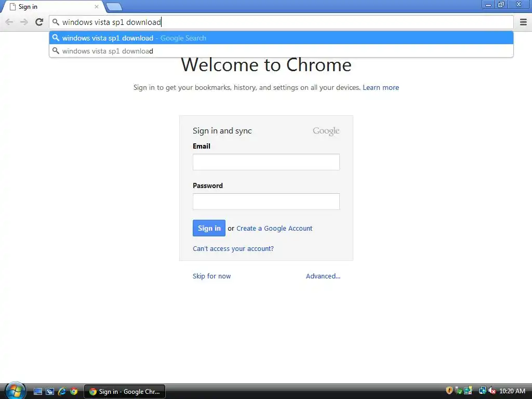This screenshot has height=399, width=532.
Task: Click the blue Sign in button
Action: [x=209, y=228]
